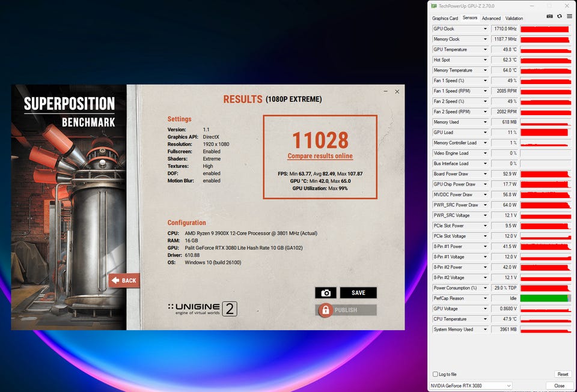577x392 pixels.
Task: Click the 49.8 °C GPU Temperature value
Action: pos(504,49)
